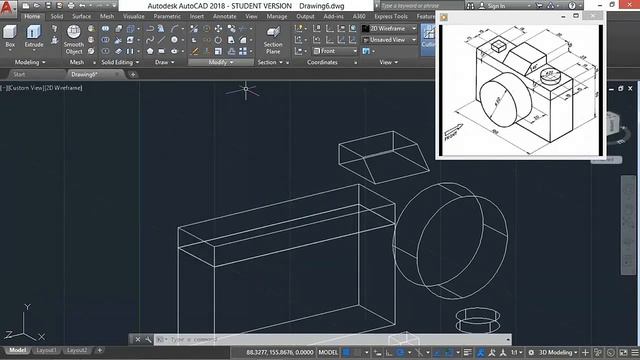Expand the Draw panel

[x=165, y=62]
